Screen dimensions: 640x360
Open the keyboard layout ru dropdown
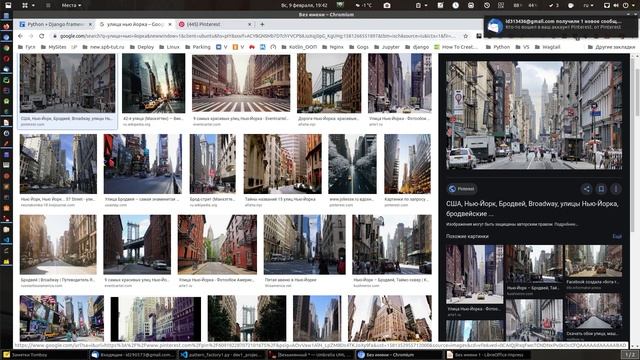[588, 5]
